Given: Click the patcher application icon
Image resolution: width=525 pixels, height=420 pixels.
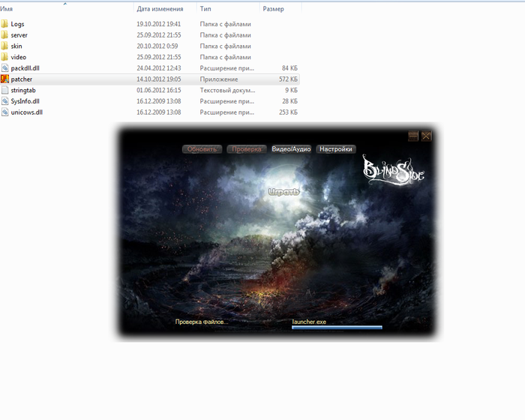Looking at the screenshot, I should point(4,79).
